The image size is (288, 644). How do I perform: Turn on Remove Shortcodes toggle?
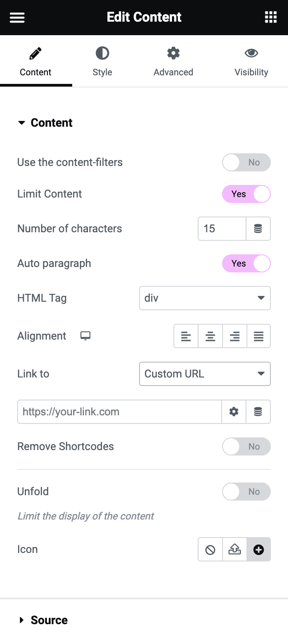246,446
